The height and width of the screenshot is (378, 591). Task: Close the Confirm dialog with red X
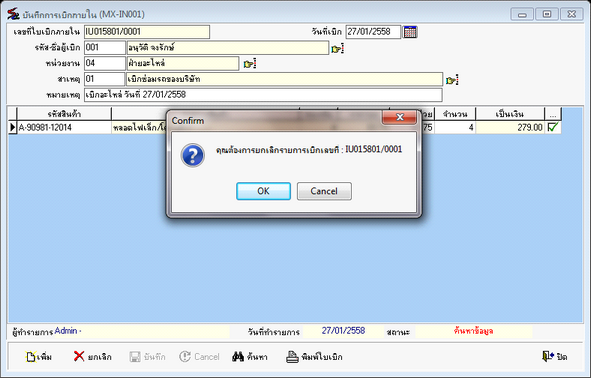[x=400, y=117]
